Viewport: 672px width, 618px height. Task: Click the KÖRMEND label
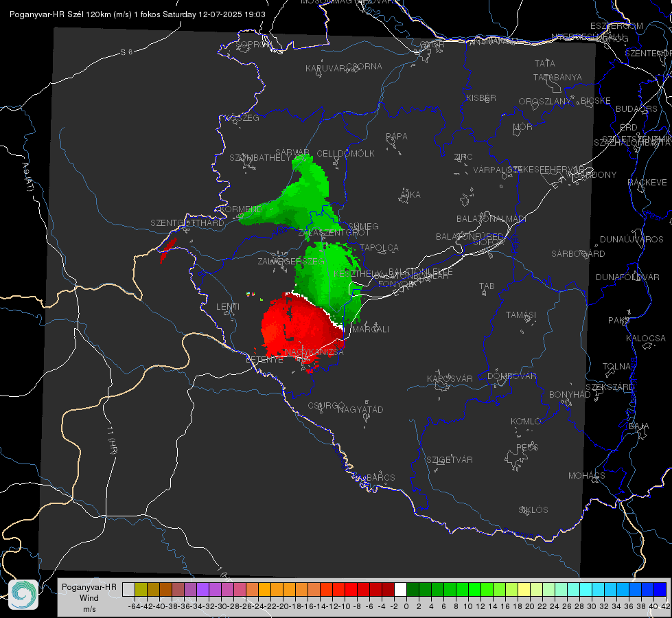pyautogui.click(x=241, y=209)
